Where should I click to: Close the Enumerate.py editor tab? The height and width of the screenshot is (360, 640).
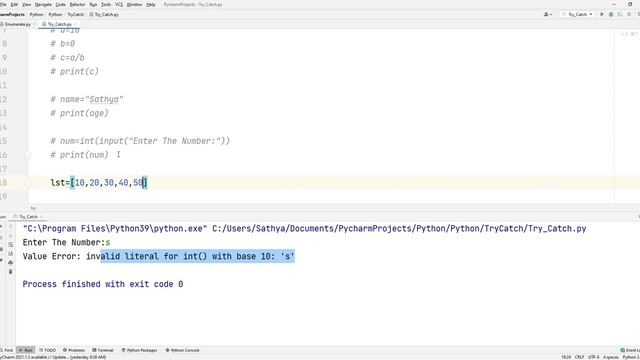coord(34,24)
